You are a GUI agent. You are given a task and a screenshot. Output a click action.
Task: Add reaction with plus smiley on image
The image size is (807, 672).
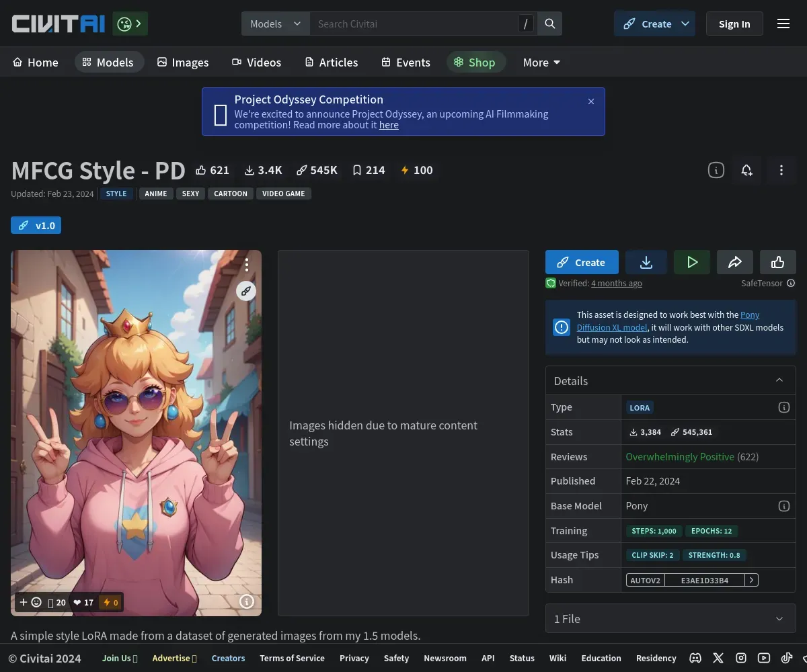click(30, 602)
